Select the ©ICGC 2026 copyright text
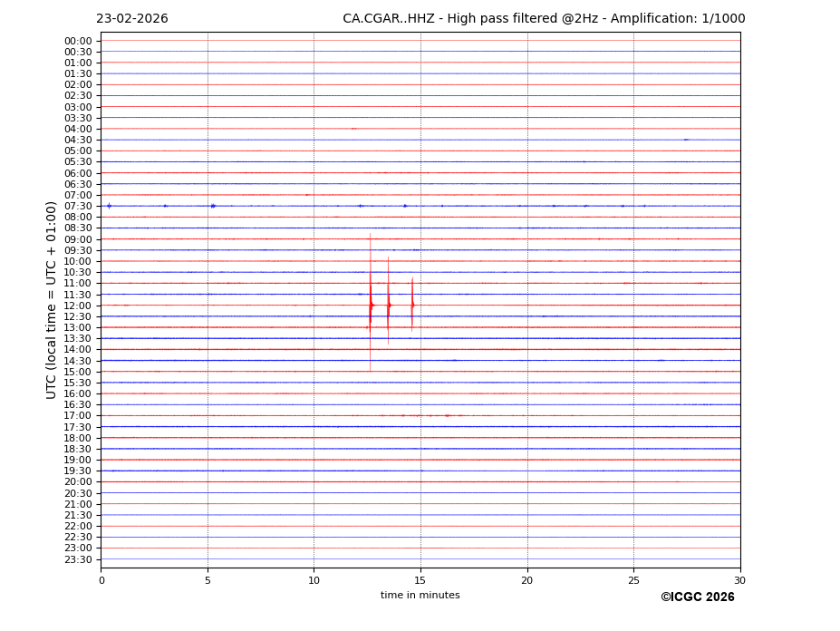The image size is (840, 631). (697, 597)
